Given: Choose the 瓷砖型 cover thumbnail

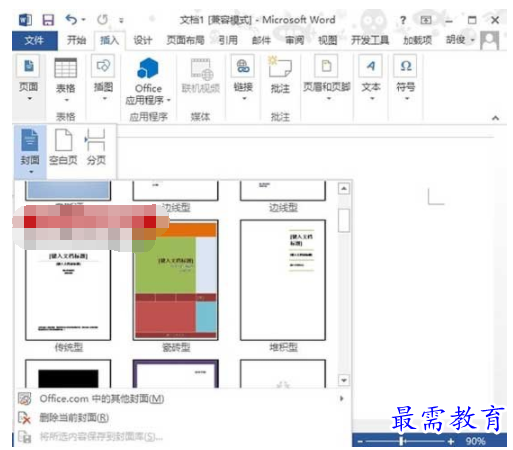Looking at the screenshot, I should click(176, 280).
